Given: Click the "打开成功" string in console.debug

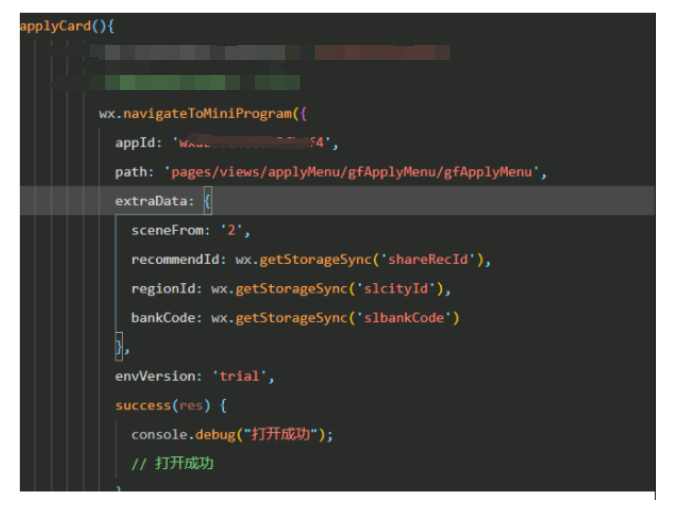Looking at the screenshot, I should coord(280,434).
